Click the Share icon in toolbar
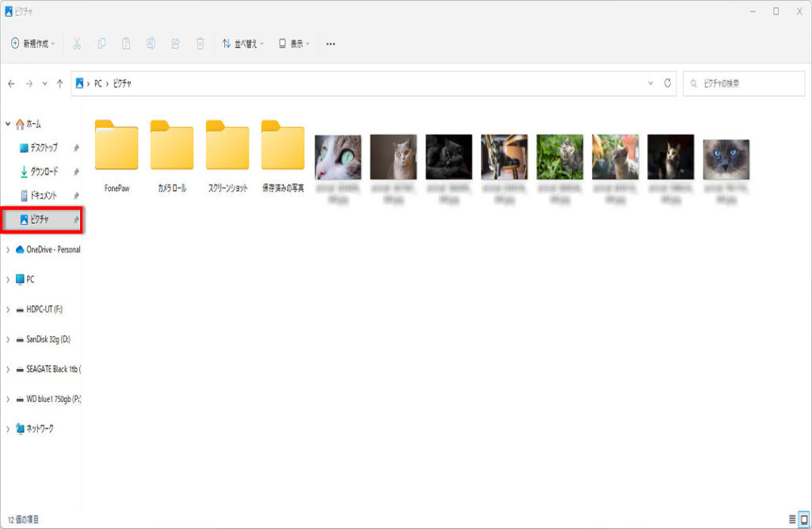Image resolution: width=812 pixels, height=529 pixels. [x=175, y=44]
